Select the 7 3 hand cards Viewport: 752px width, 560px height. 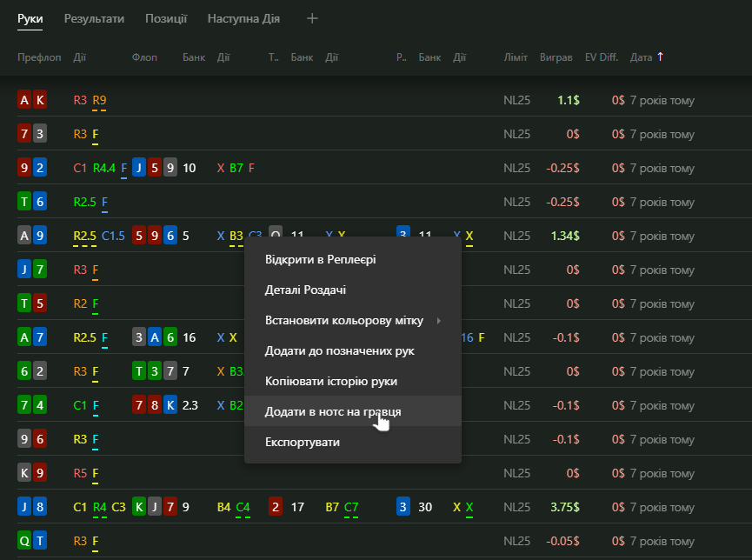[32, 134]
